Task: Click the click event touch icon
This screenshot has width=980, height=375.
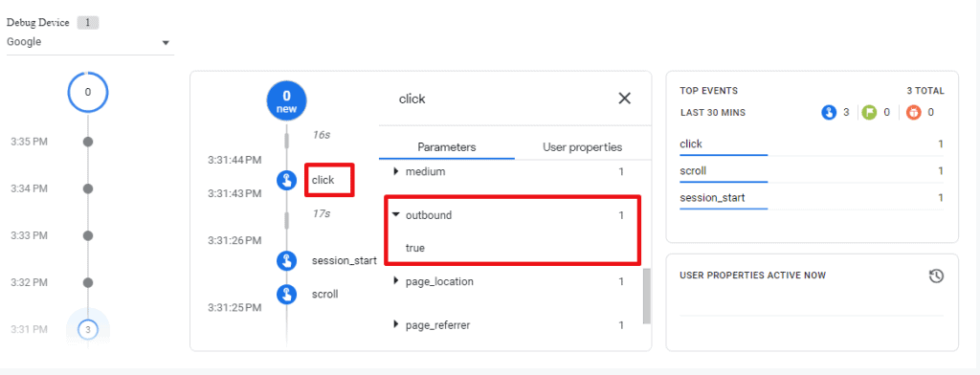Action: click(x=286, y=180)
